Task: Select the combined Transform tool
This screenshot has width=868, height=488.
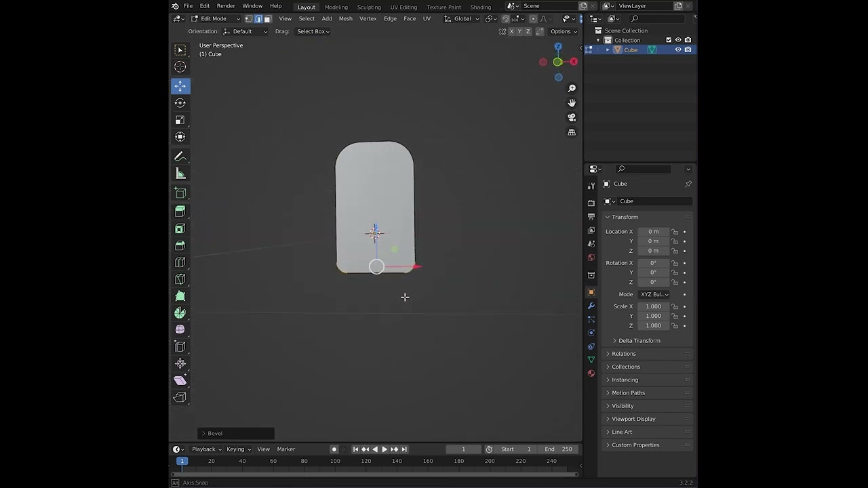Action: (180, 137)
